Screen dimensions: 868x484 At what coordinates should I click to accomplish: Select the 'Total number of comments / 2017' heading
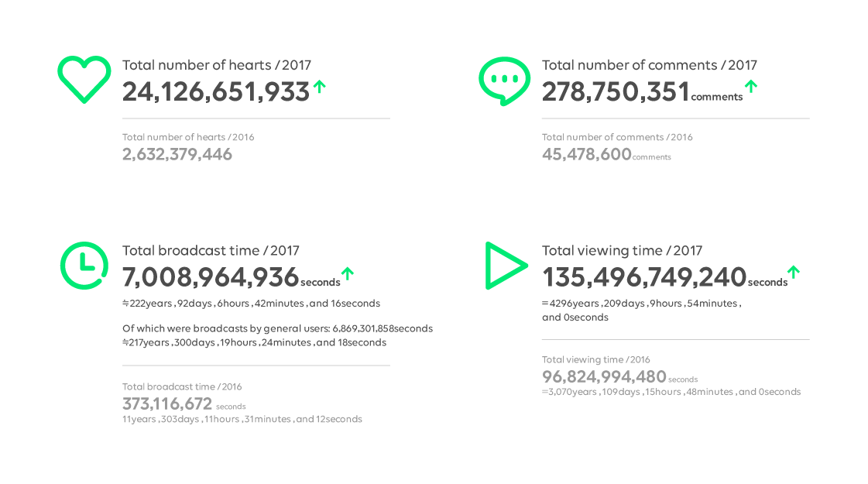coord(649,65)
